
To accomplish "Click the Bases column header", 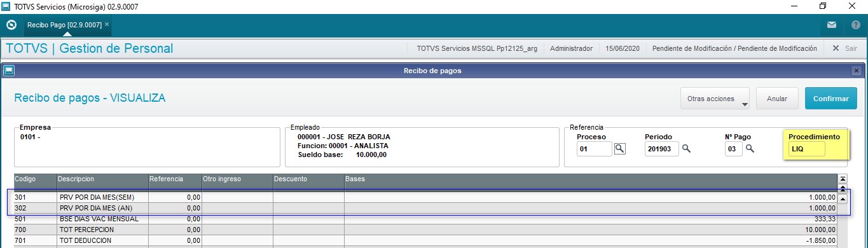I will (591, 179).
